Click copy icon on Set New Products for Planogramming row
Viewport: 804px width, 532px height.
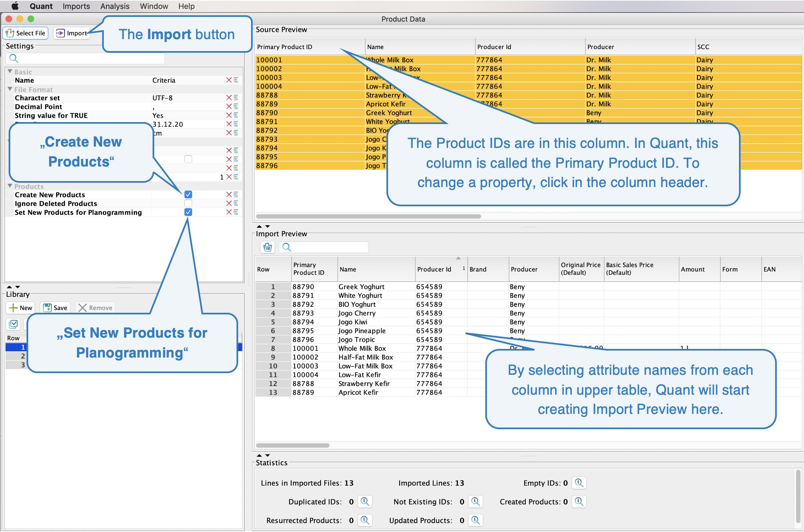pyautogui.click(x=236, y=212)
